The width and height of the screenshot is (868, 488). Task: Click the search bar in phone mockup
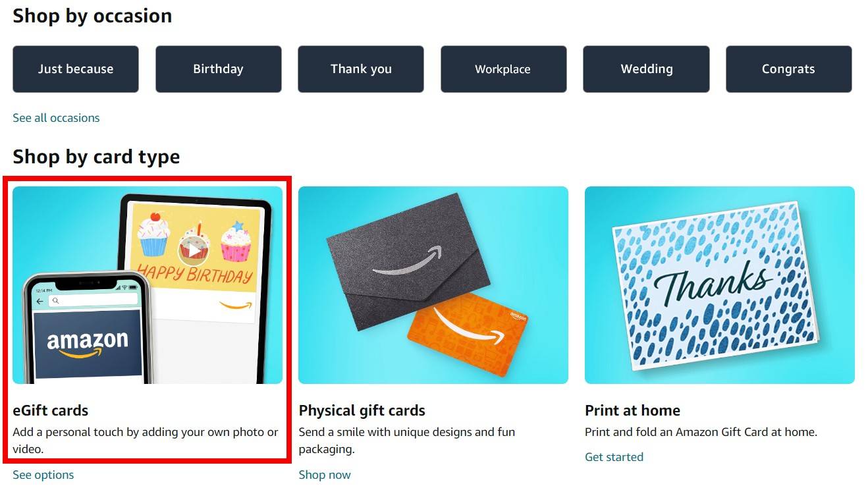point(94,300)
